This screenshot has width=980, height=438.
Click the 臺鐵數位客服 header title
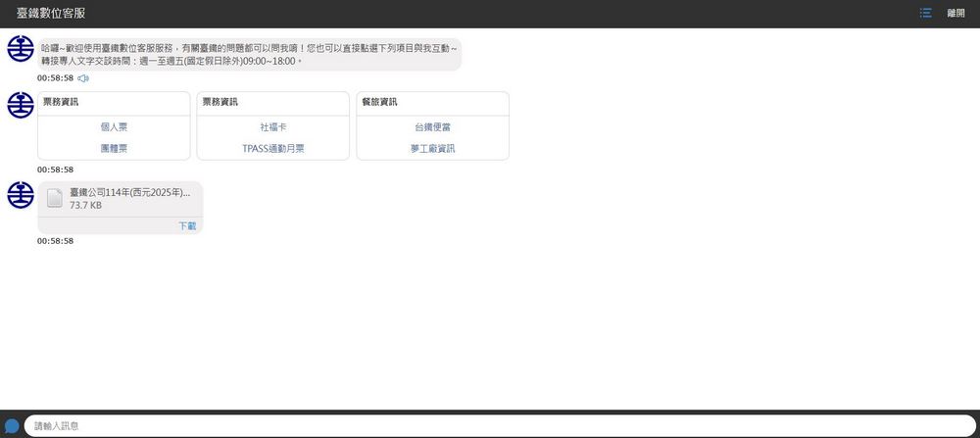click(x=51, y=13)
